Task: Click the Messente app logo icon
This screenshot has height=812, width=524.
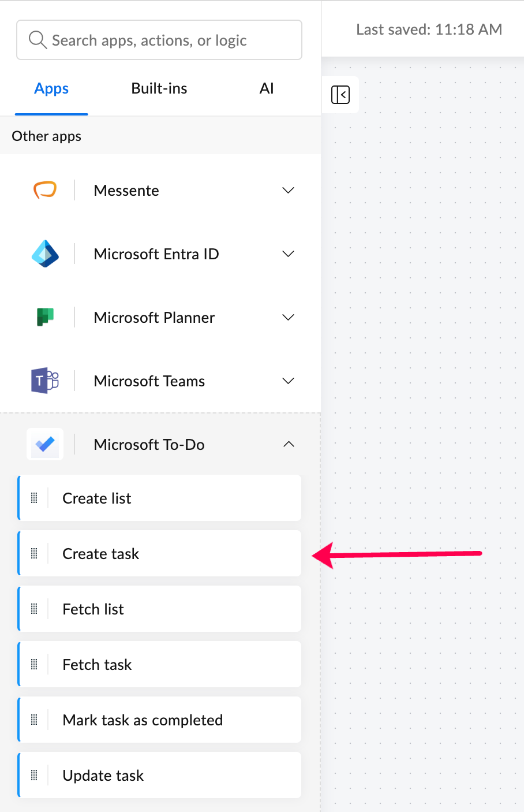Action: 45,190
